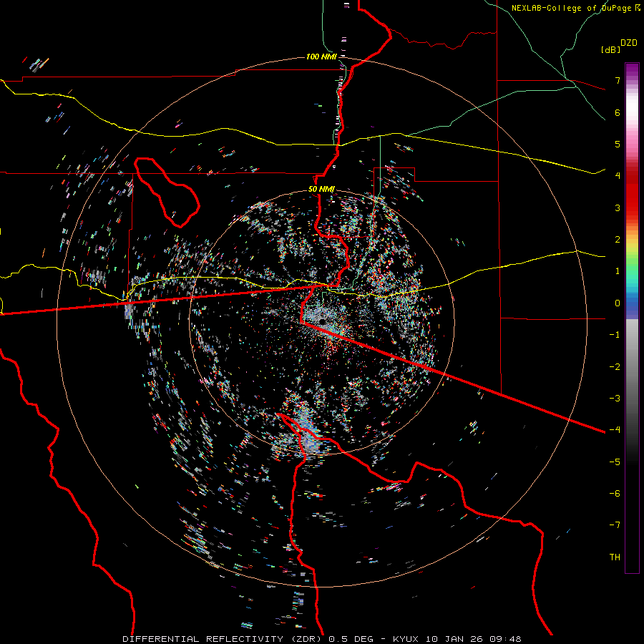The image size is (644, 644).
Task: Click the positive 7 scale value
Action: pyautogui.click(x=618, y=80)
